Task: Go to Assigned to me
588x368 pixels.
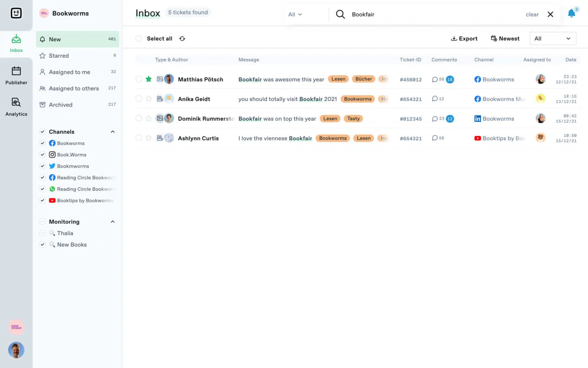Action: pos(69,72)
